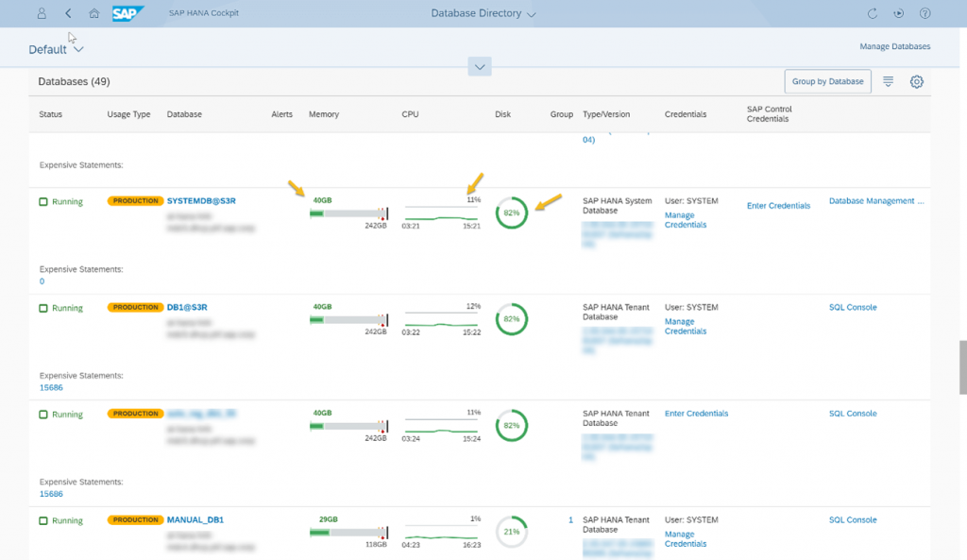
Task: Click the Alerts column header
Action: pos(281,114)
